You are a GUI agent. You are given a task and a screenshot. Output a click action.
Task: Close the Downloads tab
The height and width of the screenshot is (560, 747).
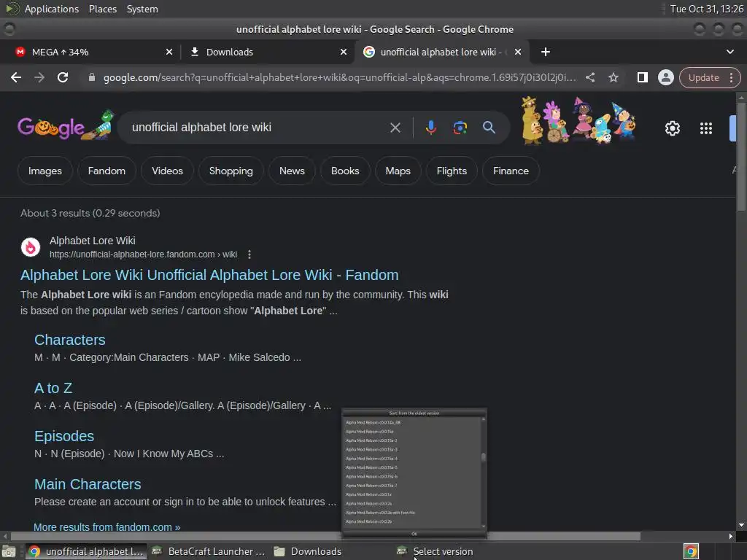pos(343,52)
